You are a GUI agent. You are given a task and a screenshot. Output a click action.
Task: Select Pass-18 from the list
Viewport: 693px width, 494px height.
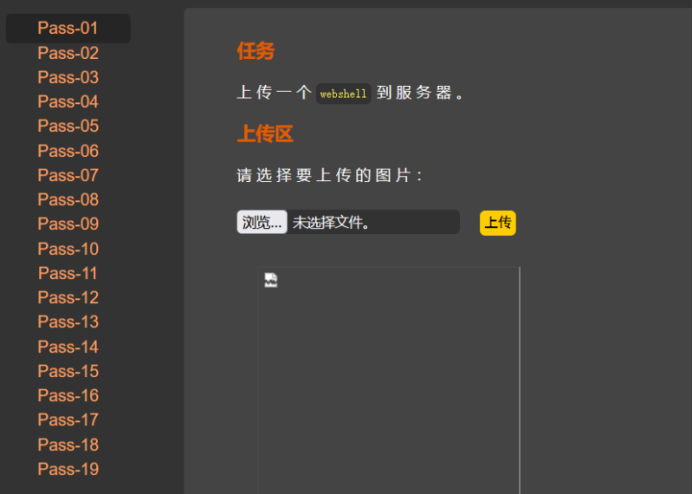click(68, 445)
